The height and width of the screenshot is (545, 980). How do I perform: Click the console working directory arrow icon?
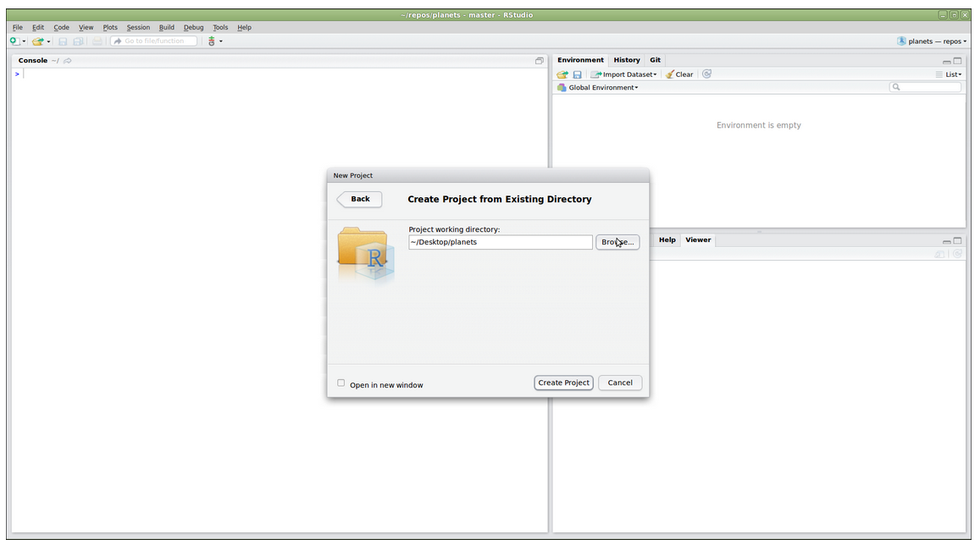point(68,61)
